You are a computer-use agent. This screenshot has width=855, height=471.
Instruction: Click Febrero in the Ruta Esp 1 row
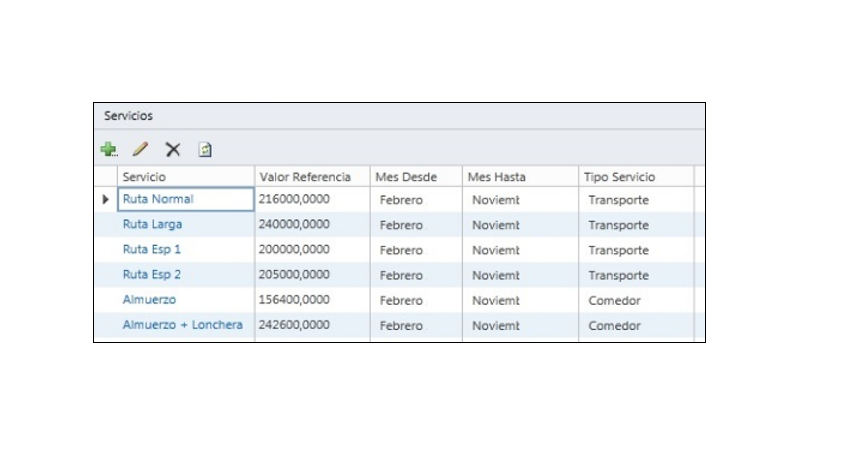[401, 250]
